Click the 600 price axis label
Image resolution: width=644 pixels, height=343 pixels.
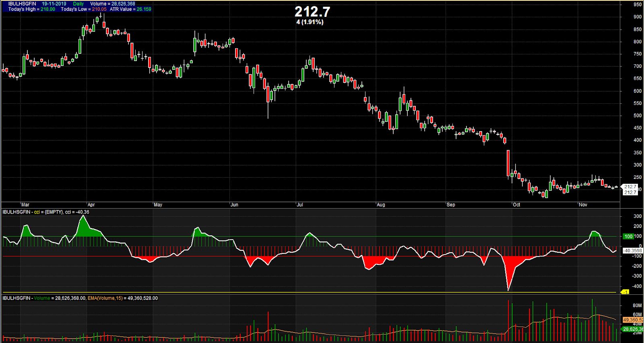tap(638, 91)
